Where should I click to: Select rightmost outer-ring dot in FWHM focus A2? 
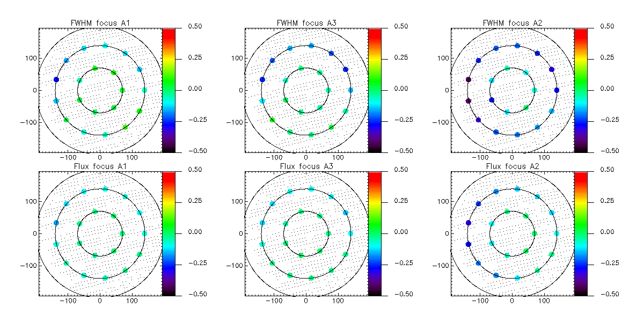557,90
